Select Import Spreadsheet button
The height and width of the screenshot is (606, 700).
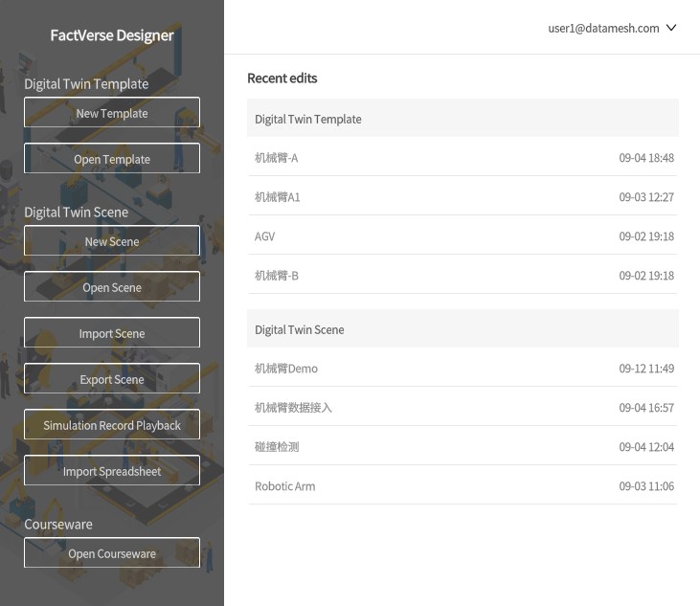[x=112, y=471]
